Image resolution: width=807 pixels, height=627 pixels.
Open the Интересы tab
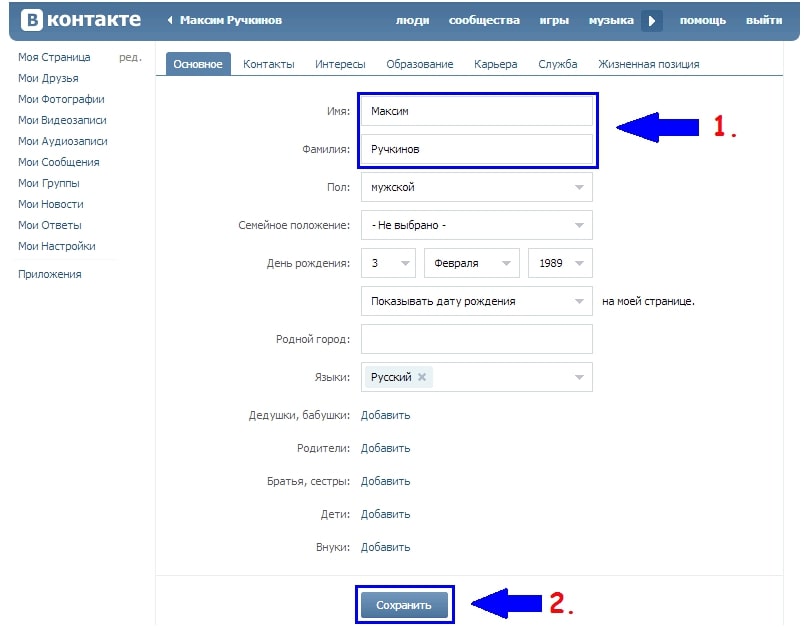[340, 64]
